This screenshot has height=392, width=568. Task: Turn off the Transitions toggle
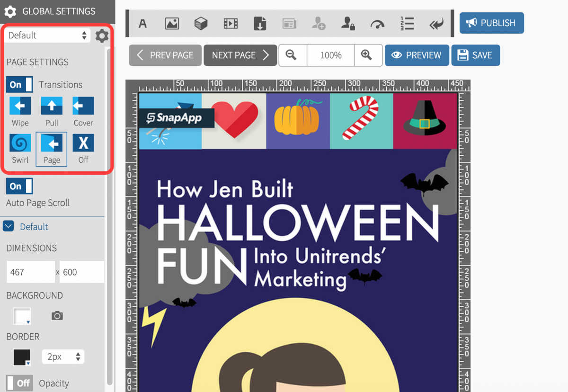pos(19,85)
